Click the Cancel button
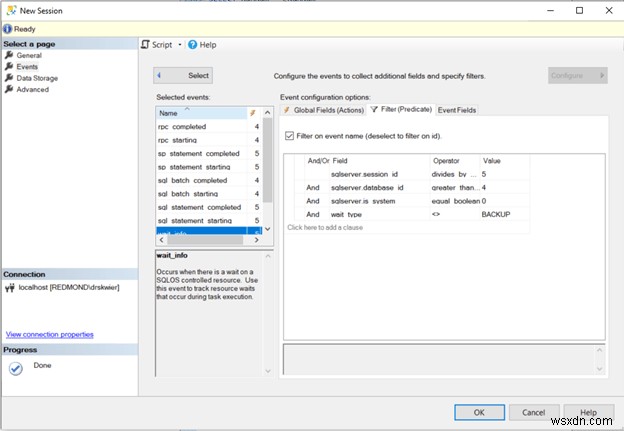Viewport: 624px width, 431px height. click(x=534, y=413)
